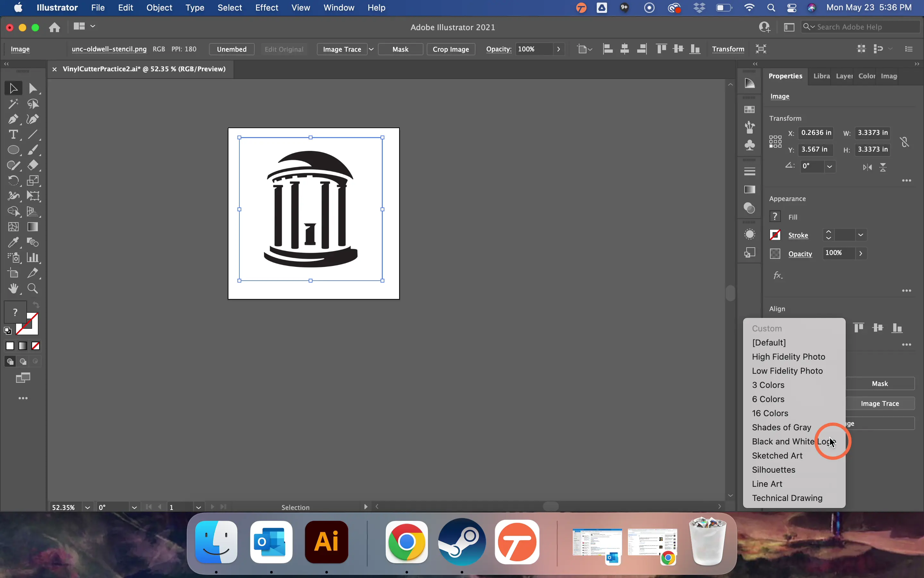Switch to the Layers panel tab

(x=844, y=76)
